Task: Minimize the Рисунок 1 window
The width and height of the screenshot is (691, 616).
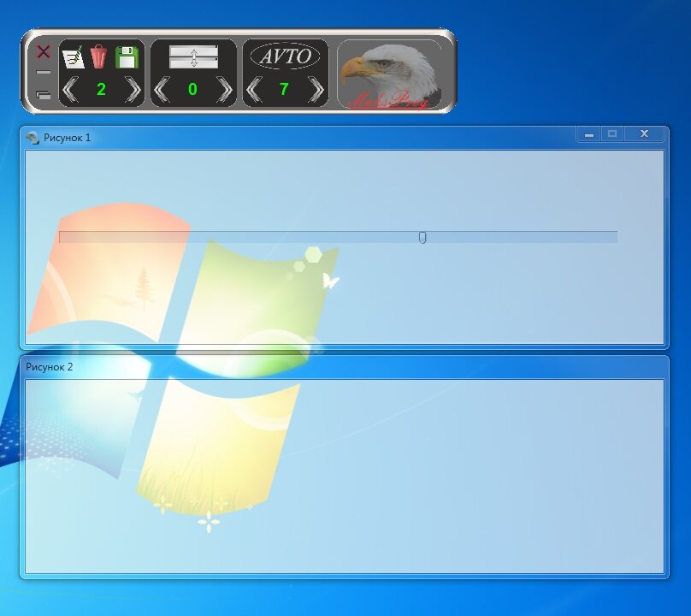Action: [x=588, y=134]
